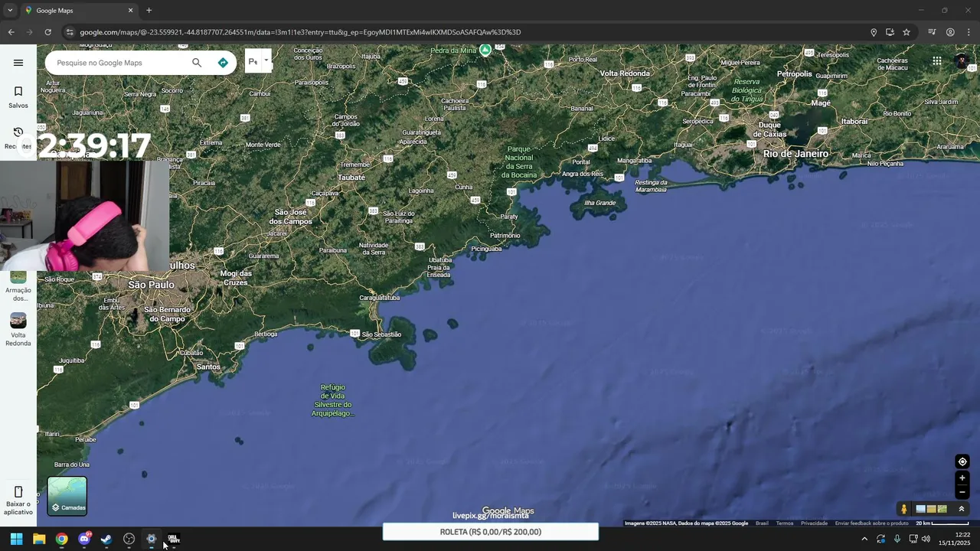Click the ROLETA donation bar
This screenshot has width=980, height=551.
pyautogui.click(x=491, y=532)
